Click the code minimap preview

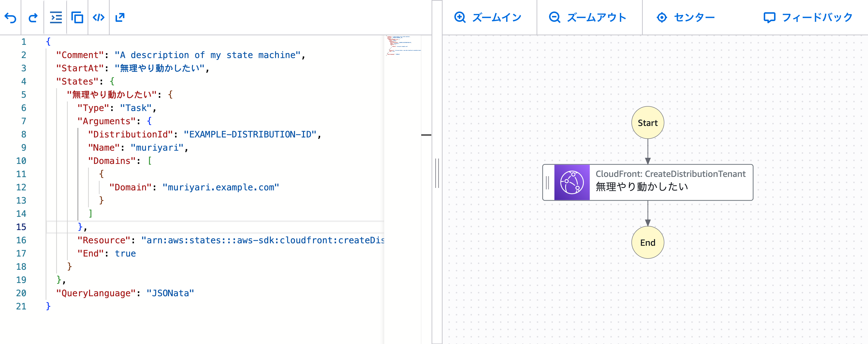tap(403, 45)
